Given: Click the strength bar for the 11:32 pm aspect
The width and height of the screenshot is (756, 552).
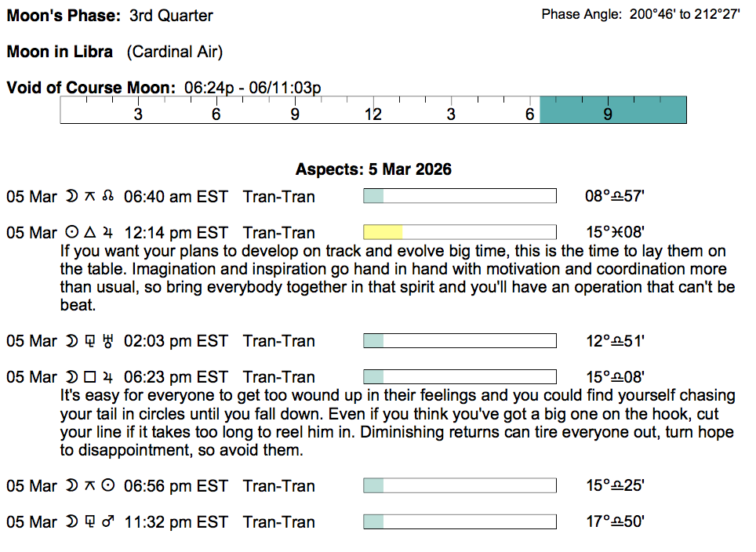Looking at the screenshot, I should [460, 522].
